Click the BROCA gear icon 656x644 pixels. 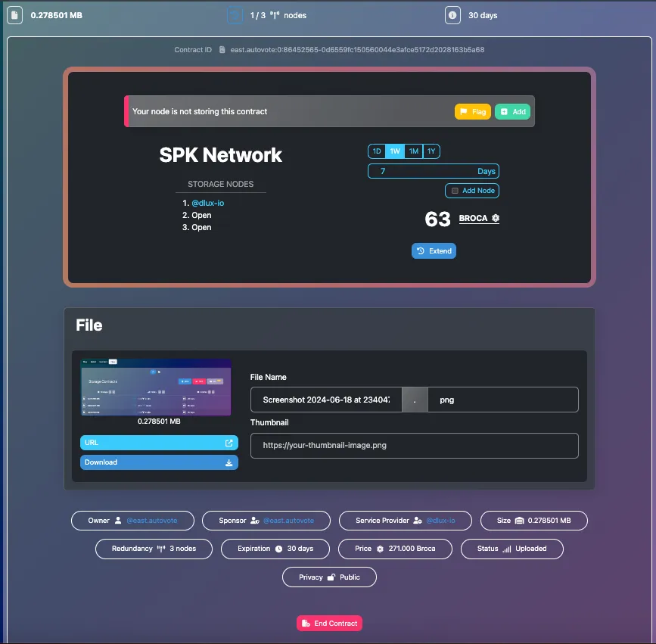pyautogui.click(x=496, y=218)
